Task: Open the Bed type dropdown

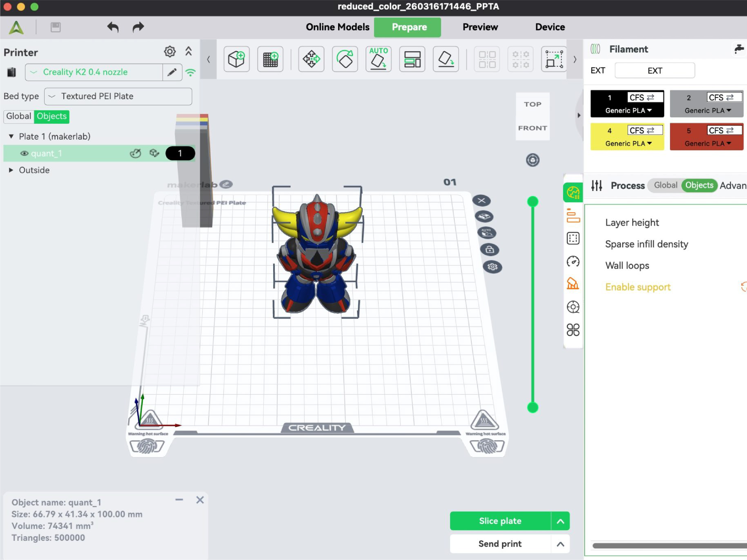Action: click(x=118, y=97)
